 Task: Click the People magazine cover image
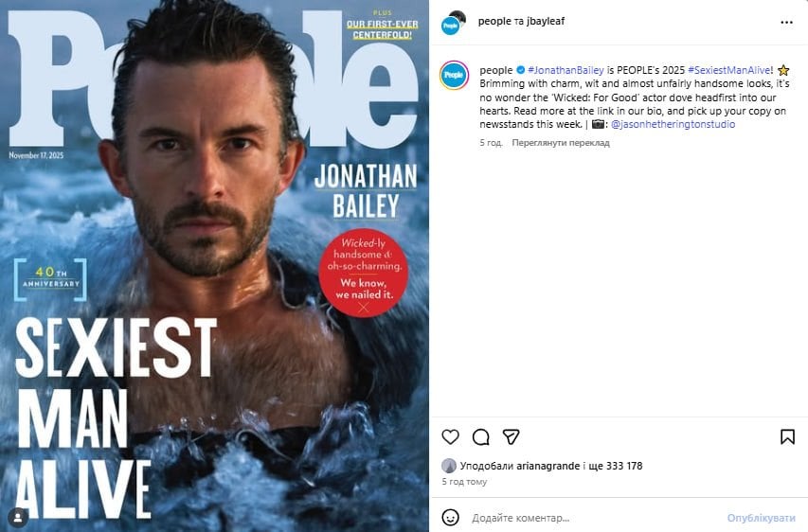point(214,266)
